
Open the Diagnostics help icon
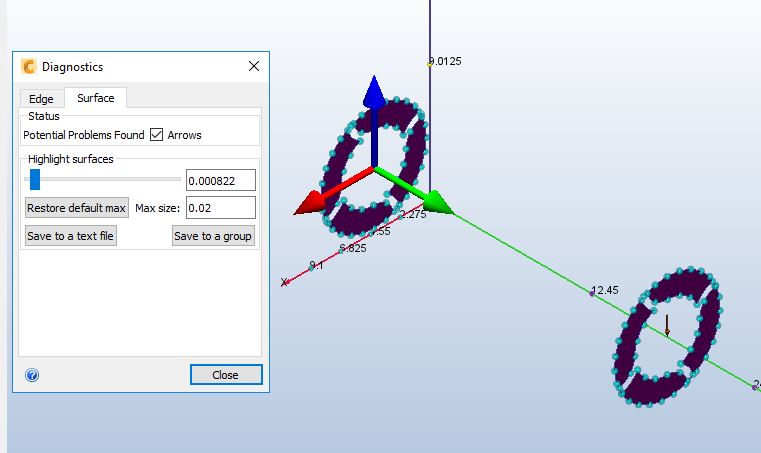pos(32,375)
